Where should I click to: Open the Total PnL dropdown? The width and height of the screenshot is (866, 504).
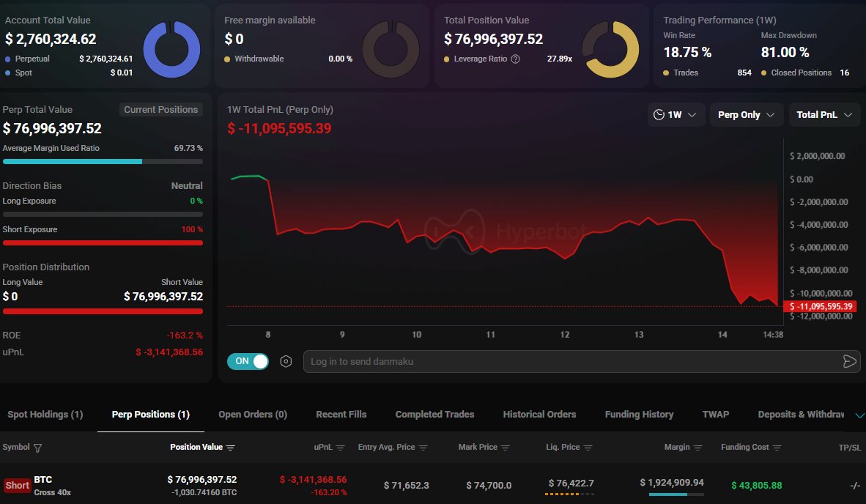click(824, 115)
